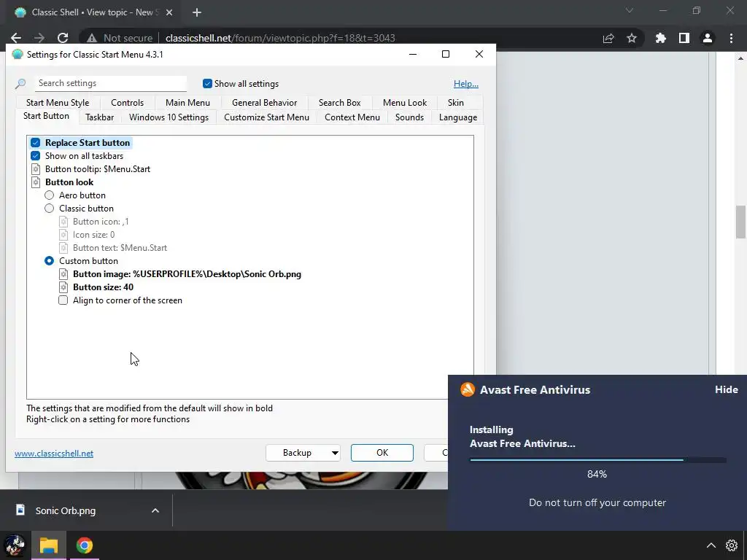Click the Chrome address bar URL
747x560 pixels.
(280, 38)
